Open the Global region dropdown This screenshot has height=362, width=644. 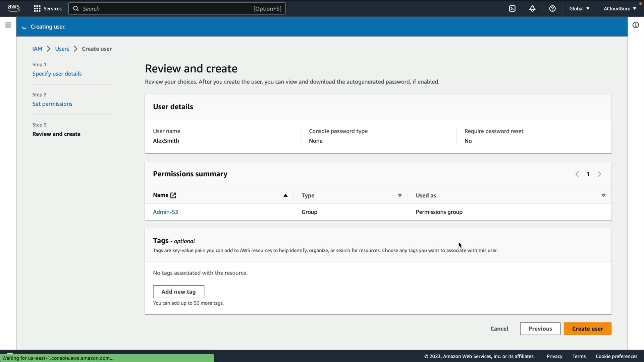click(x=579, y=9)
